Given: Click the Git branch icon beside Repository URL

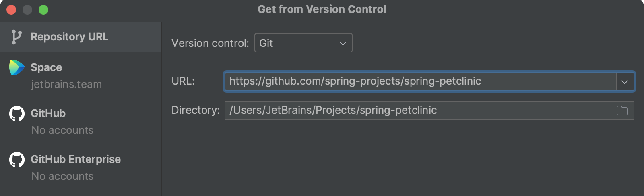Looking at the screenshot, I should (16, 37).
